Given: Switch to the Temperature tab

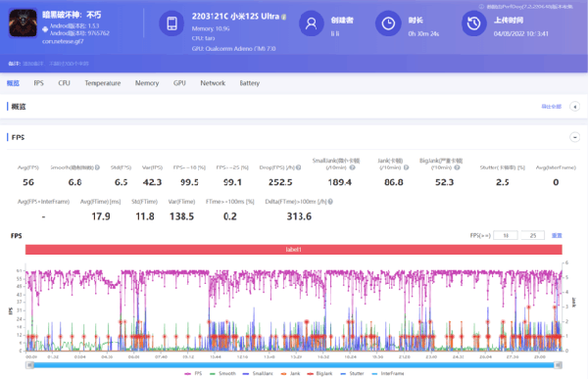Looking at the screenshot, I should point(103,83).
